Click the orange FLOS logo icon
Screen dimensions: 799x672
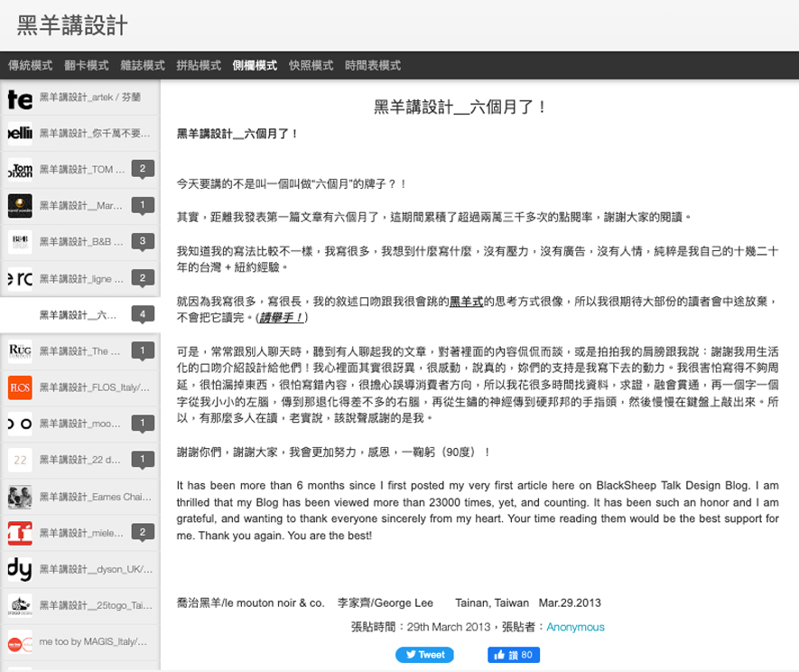click(x=20, y=387)
